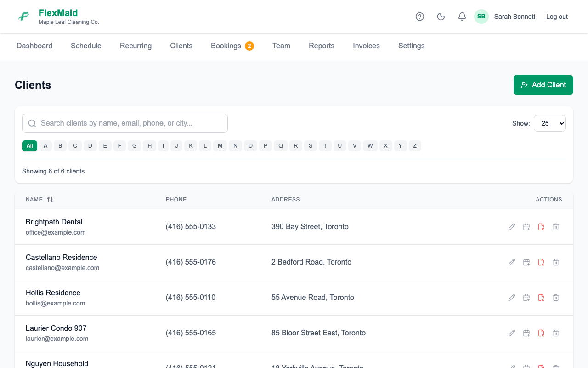Edit Brightpath Dental with the pencil icon

pos(512,227)
